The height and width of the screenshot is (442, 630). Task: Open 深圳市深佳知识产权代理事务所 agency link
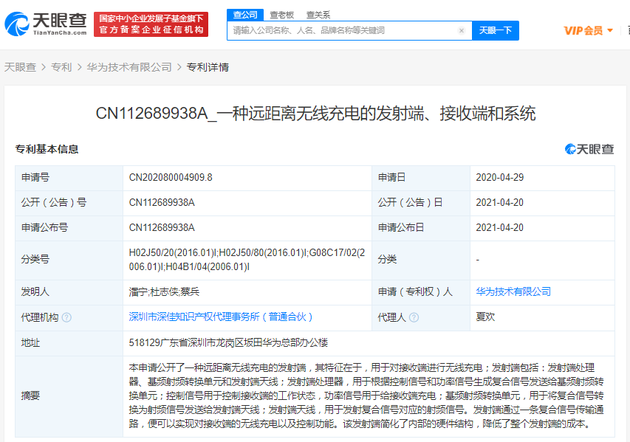(221, 317)
